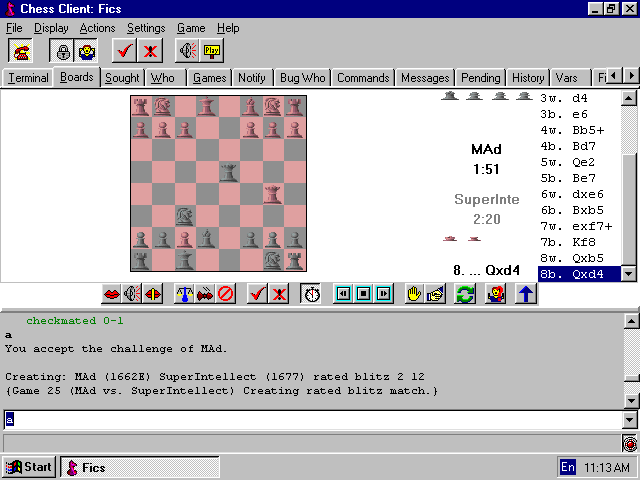This screenshot has height=480, width=640.
Task: Click the Fics taskbar button
Action: pos(140,467)
